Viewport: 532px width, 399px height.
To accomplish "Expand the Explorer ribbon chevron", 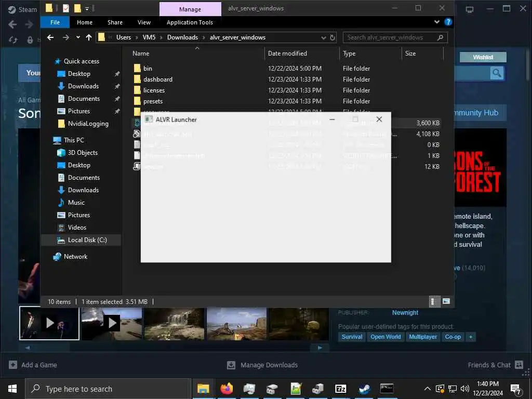I will [437, 22].
